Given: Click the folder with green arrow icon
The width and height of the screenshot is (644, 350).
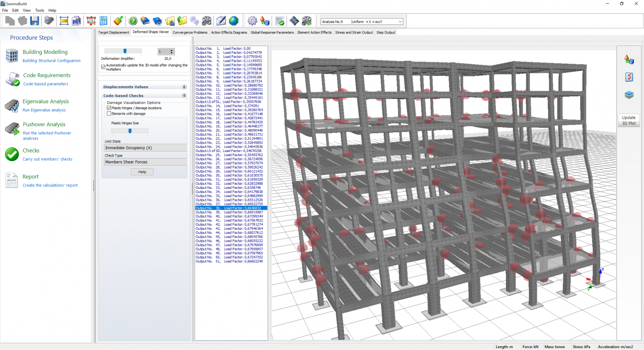Looking at the screenshot, I should [x=182, y=21].
